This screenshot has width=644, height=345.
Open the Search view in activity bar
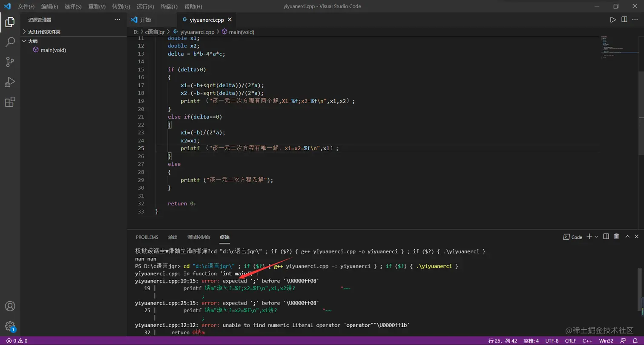[10, 42]
